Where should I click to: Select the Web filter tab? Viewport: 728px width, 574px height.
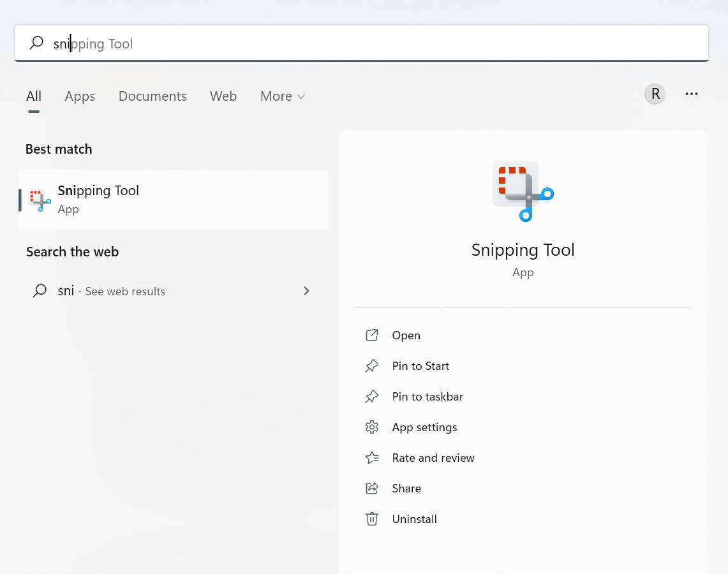click(223, 96)
